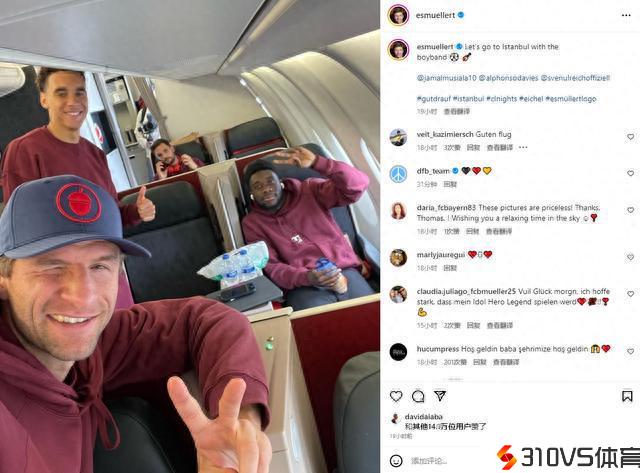Like dfb_team's comment heart
Viewport: 640px width, 473px height.
[x=631, y=173]
